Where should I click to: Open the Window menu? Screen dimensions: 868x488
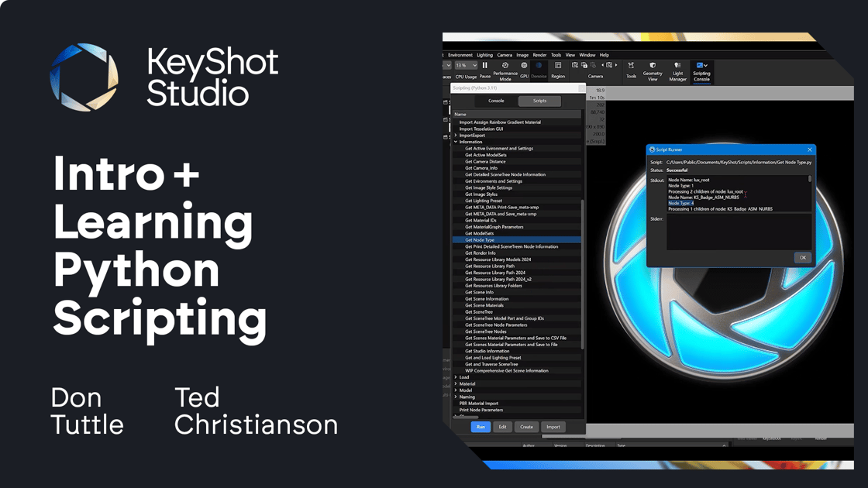coord(587,55)
